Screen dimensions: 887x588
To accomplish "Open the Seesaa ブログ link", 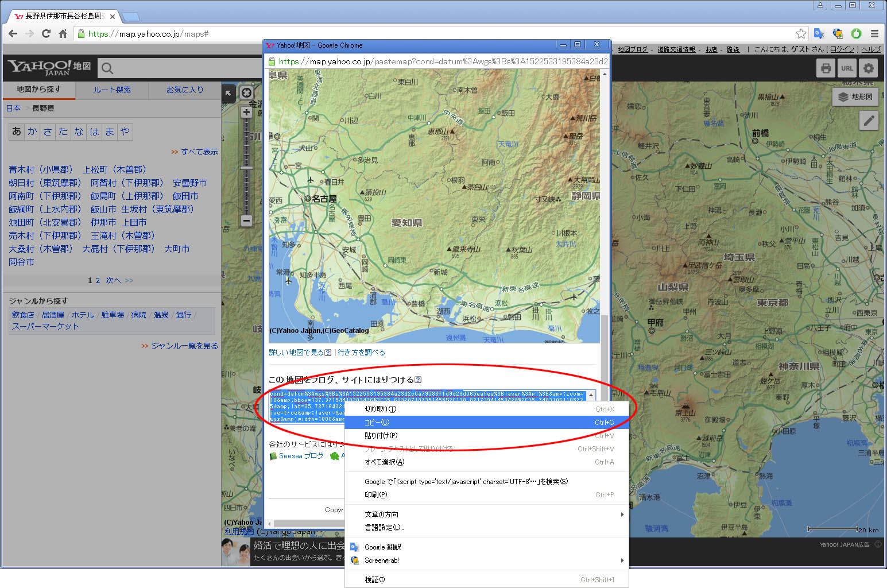I will click(301, 456).
